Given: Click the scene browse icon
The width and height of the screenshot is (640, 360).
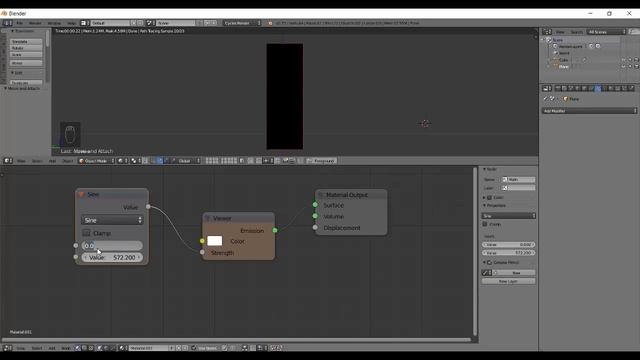Looking at the screenshot, I should pos(149,23).
